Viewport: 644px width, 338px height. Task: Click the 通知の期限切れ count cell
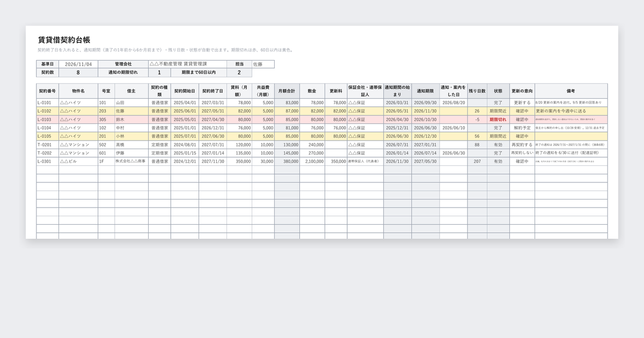tap(159, 72)
